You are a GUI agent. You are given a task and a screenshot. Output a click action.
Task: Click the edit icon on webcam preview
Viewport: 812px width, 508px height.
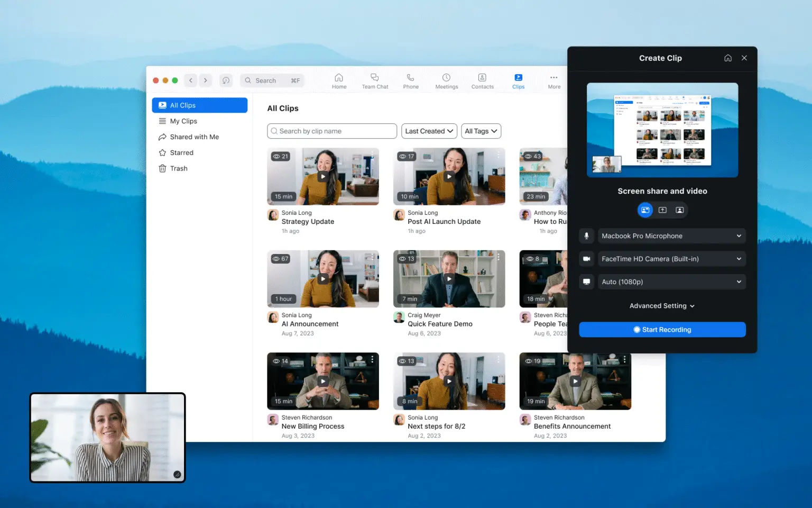pos(177,475)
